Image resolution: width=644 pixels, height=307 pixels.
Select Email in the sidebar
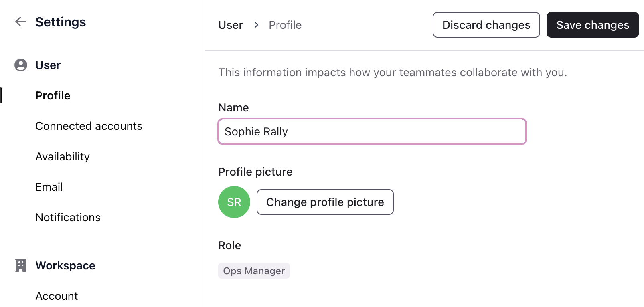pyautogui.click(x=49, y=187)
